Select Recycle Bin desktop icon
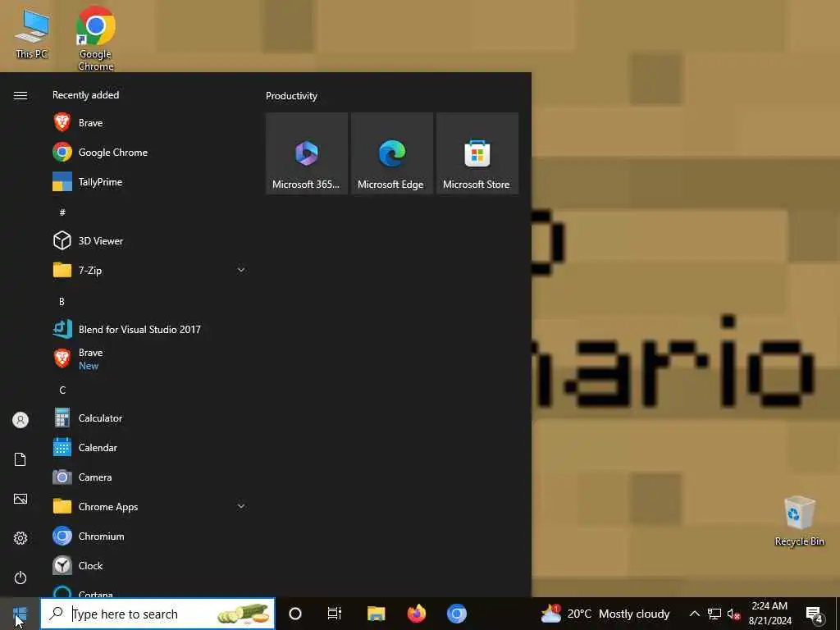Screen dimensions: 840x630 tap(799, 521)
